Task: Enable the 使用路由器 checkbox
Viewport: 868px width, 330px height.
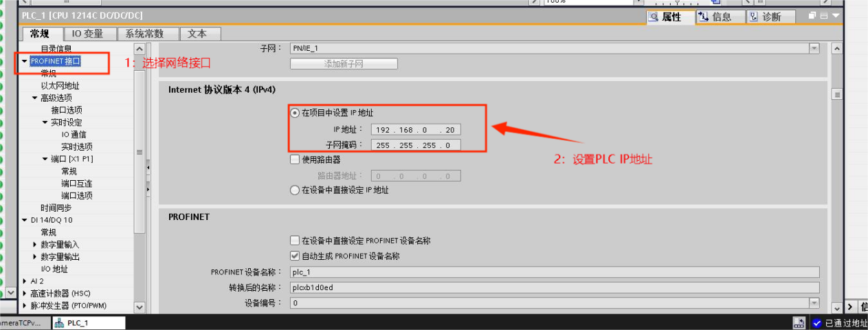Action: tap(295, 159)
